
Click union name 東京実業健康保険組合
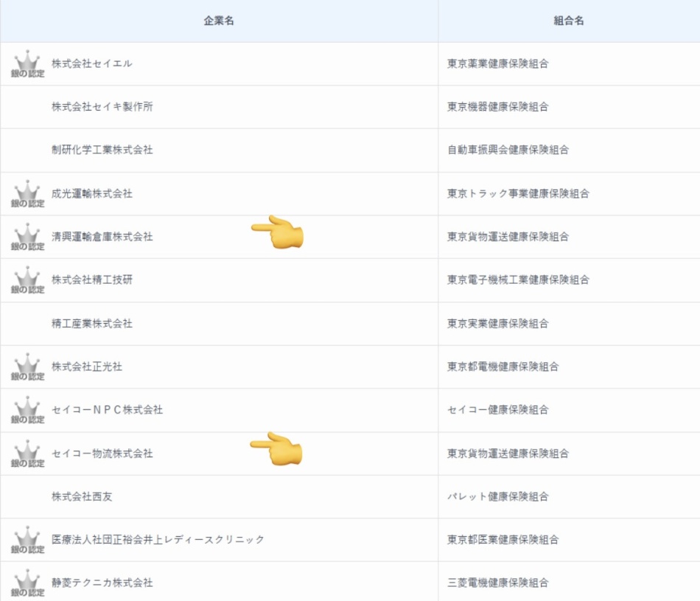click(498, 323)
